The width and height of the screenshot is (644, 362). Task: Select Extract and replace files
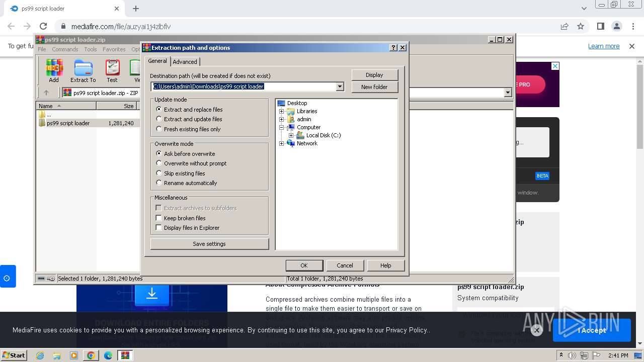coord(159,109)
